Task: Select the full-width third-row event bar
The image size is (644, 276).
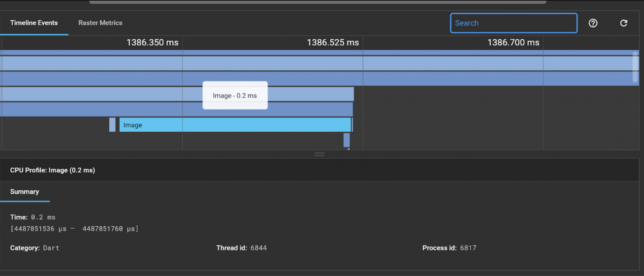Action: (319, 79)
